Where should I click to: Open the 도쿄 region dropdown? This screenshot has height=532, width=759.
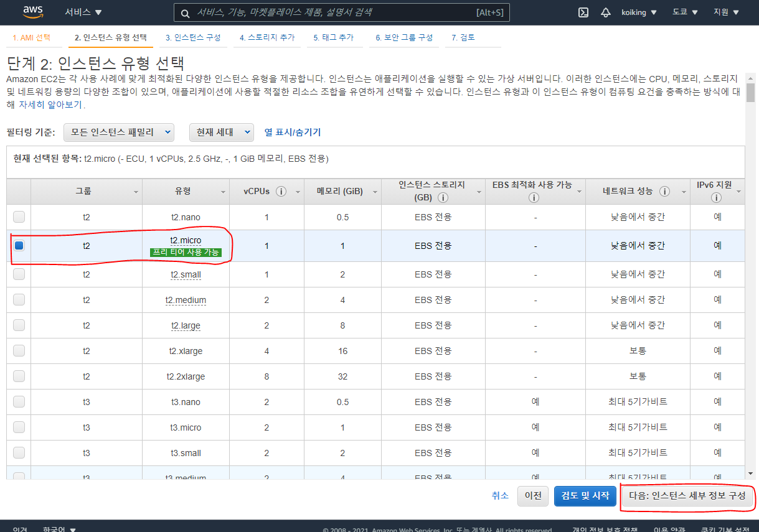[685, 12]
